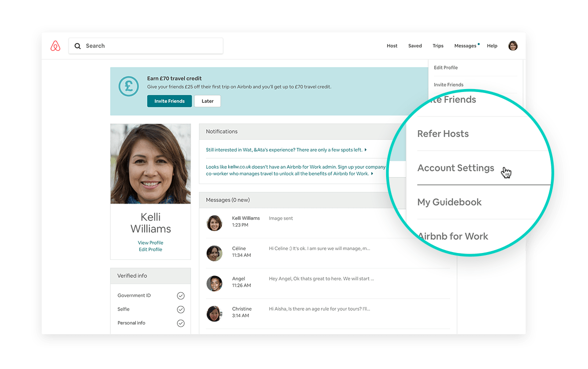The width and height of the screenshot is (588, 369).
Task: Click the Selfie verified checkmark
Action: 181,309
